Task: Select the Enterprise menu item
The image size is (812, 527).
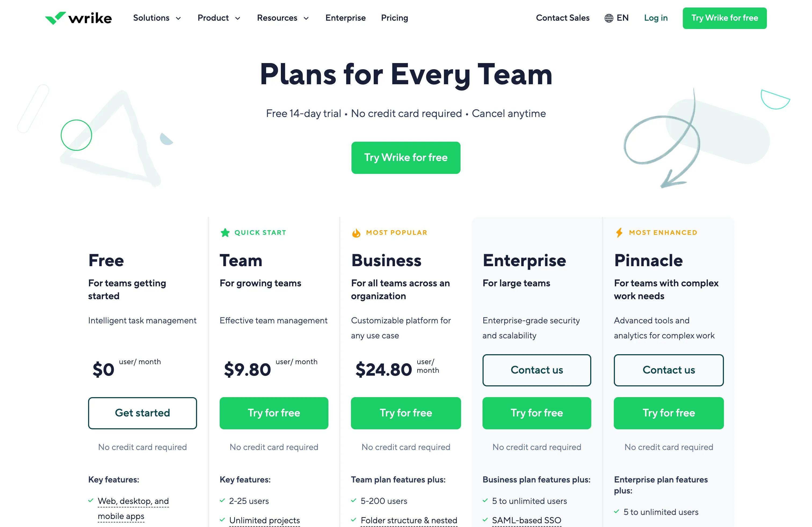Action: 346,18
